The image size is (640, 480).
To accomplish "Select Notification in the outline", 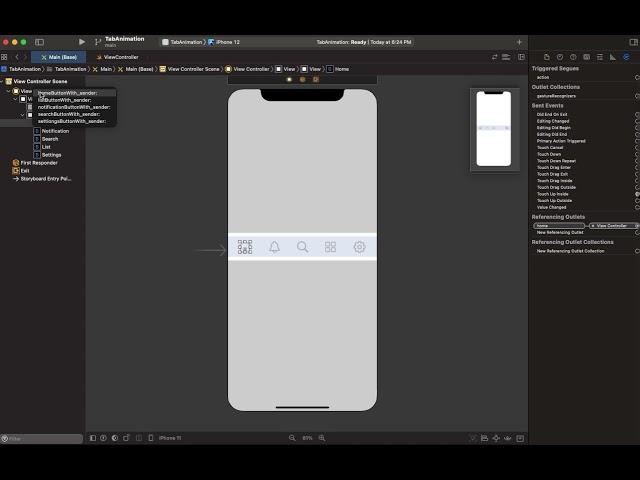I will tap(51, 131).
